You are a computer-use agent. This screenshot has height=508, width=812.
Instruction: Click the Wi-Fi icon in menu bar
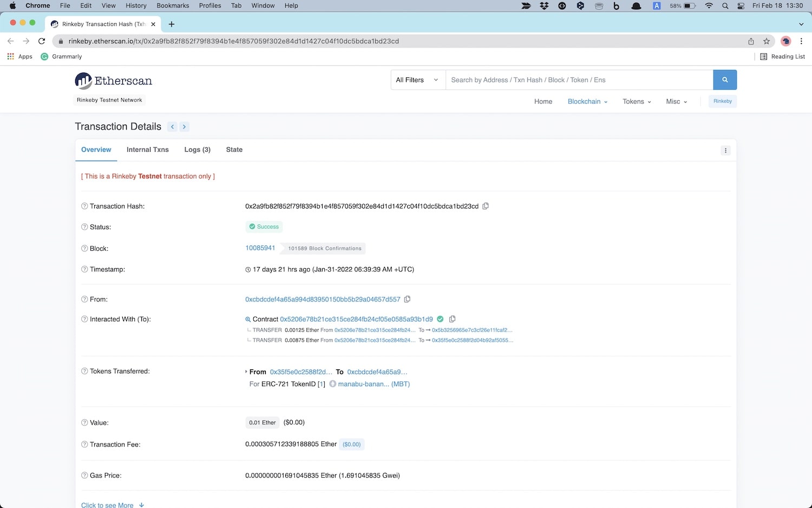tap(709, 5)
